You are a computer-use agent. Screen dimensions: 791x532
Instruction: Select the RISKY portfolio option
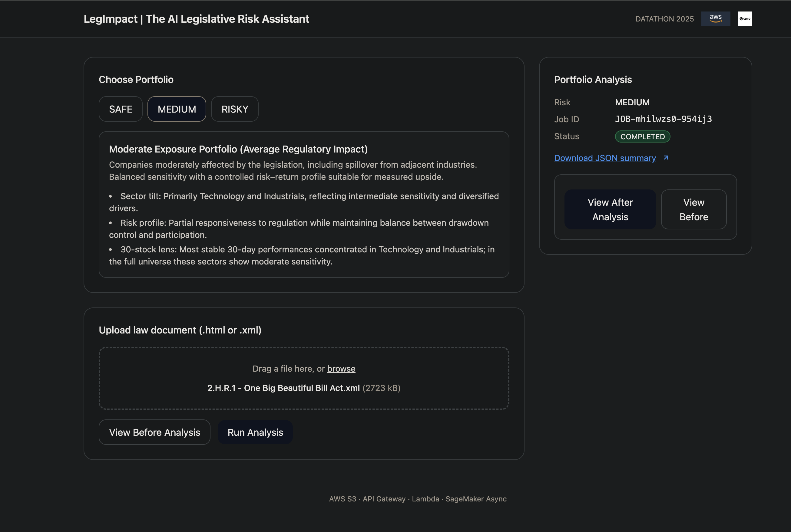235,109
